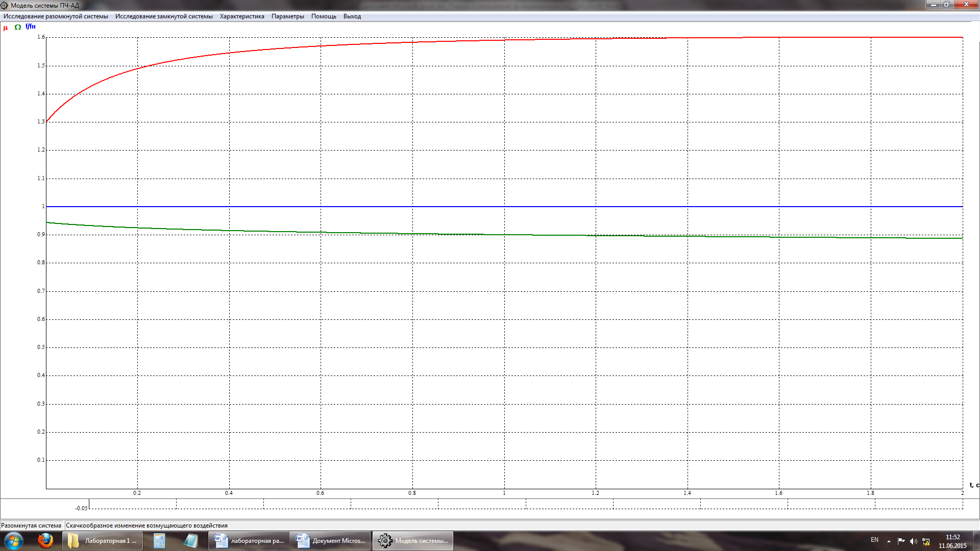Click 'Разомкнутая система' status bar panel

coord(31,525)
